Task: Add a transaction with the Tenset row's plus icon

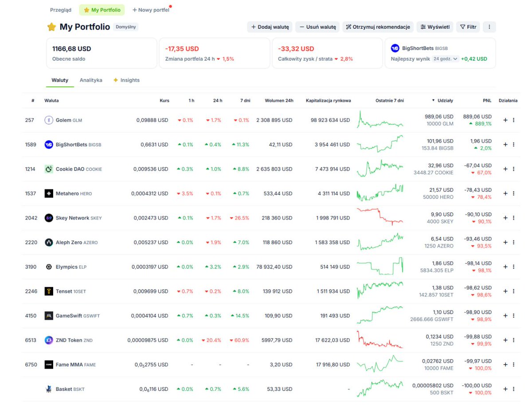Action: tap(505, 291)
